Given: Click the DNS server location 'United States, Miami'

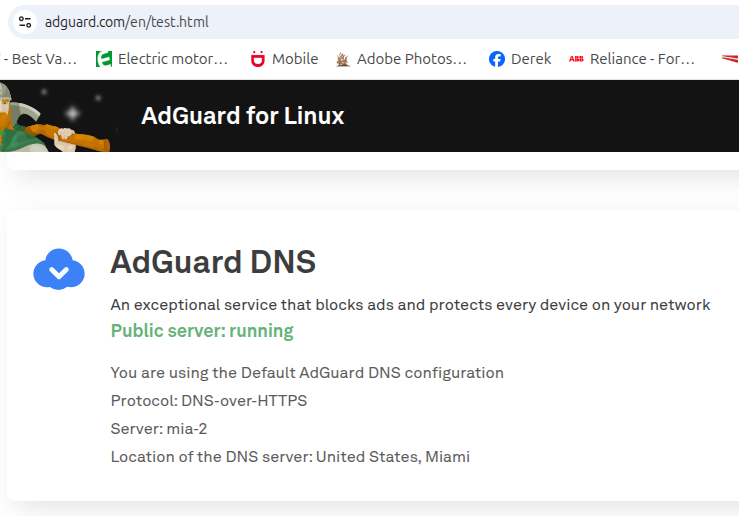Looking at the screenshot, I should 392,457.
